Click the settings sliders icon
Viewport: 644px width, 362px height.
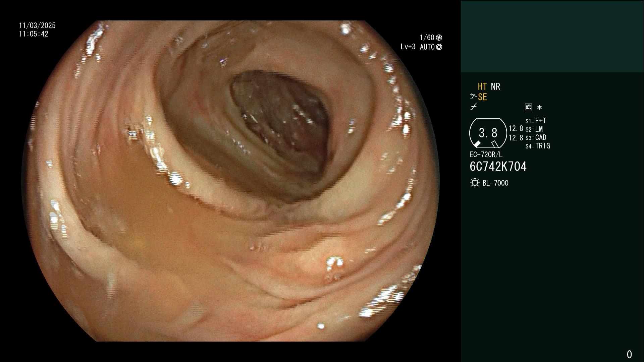pos(528,107)
